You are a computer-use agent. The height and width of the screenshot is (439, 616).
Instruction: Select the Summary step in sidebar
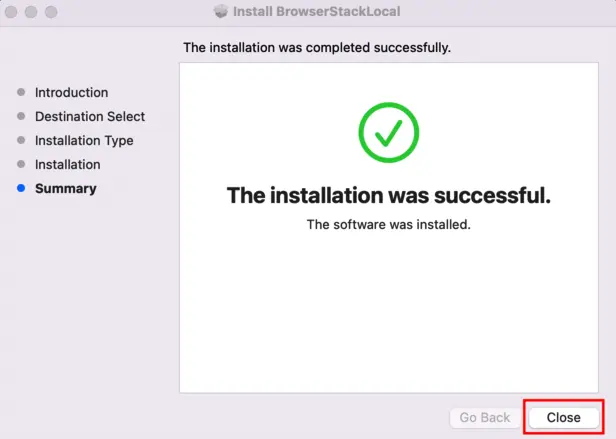pyautogui.click(x=65, y=189)
